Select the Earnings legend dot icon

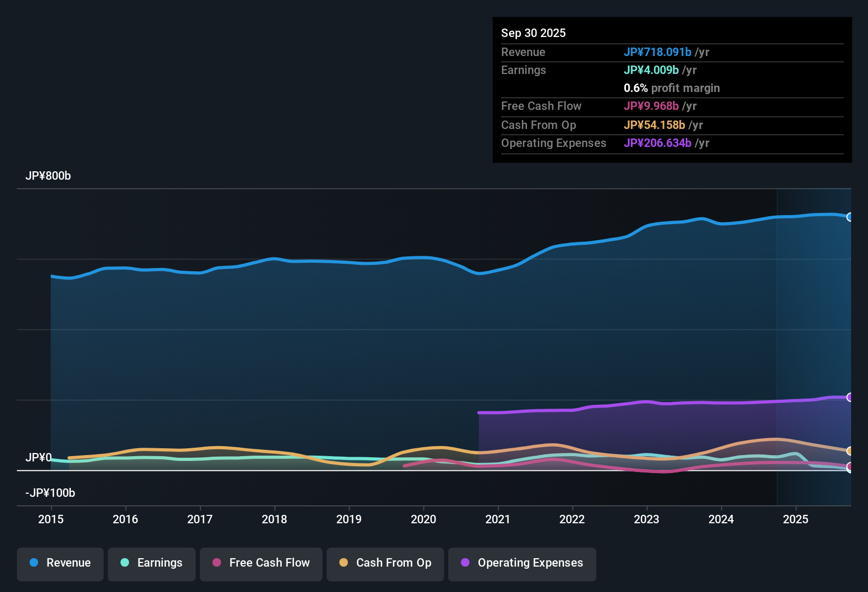coord(125,563)
